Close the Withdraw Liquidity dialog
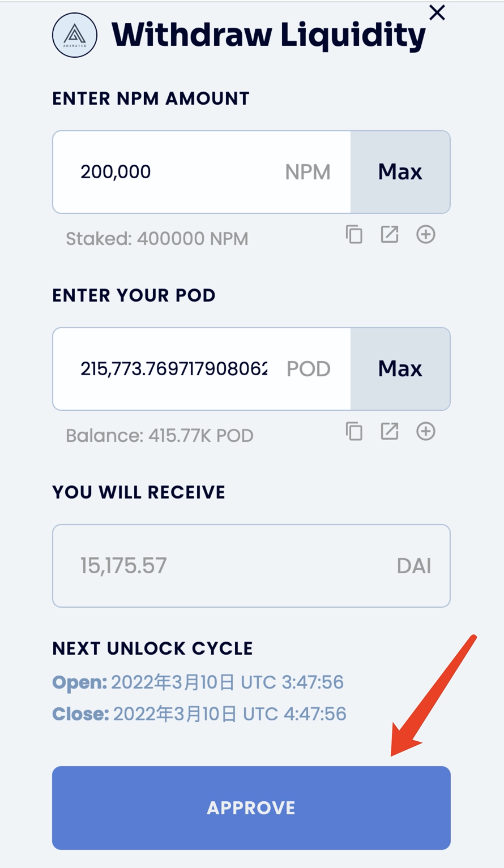504x868 pixels. point(437,12)
